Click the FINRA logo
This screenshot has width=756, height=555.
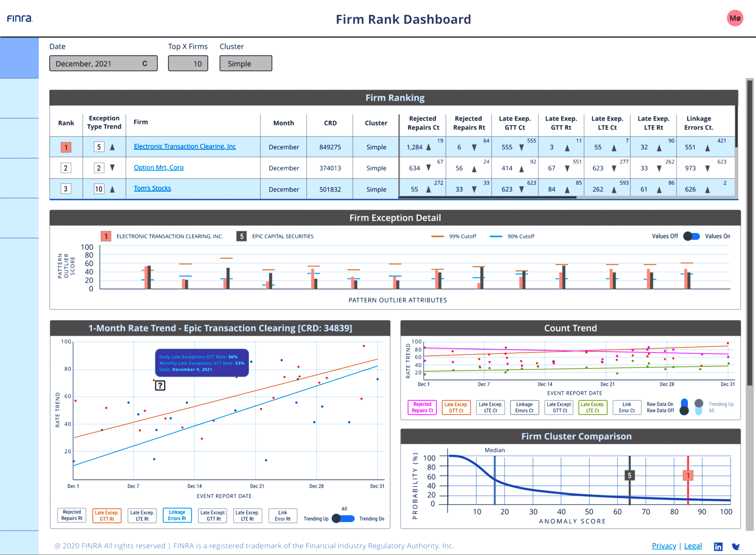[x=20, y=18]
